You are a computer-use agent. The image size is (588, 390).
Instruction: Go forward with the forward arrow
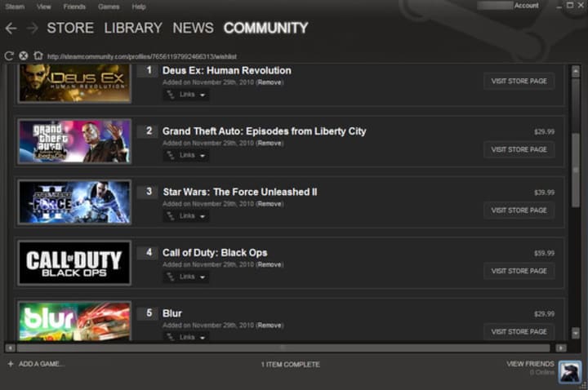32,28
